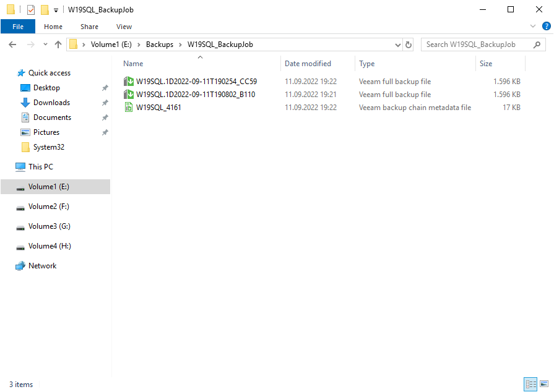
Task: Go up one folder level
Action: pyautogui.click(x=58, y=45)
